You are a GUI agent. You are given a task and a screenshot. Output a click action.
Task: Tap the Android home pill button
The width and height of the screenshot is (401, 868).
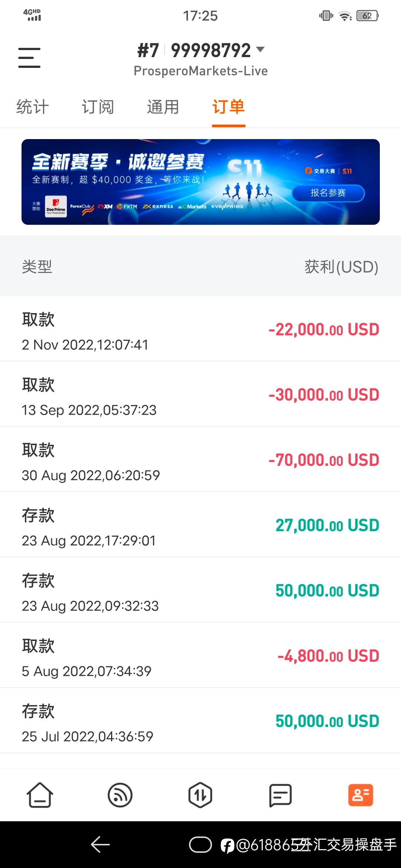[200, 845]
